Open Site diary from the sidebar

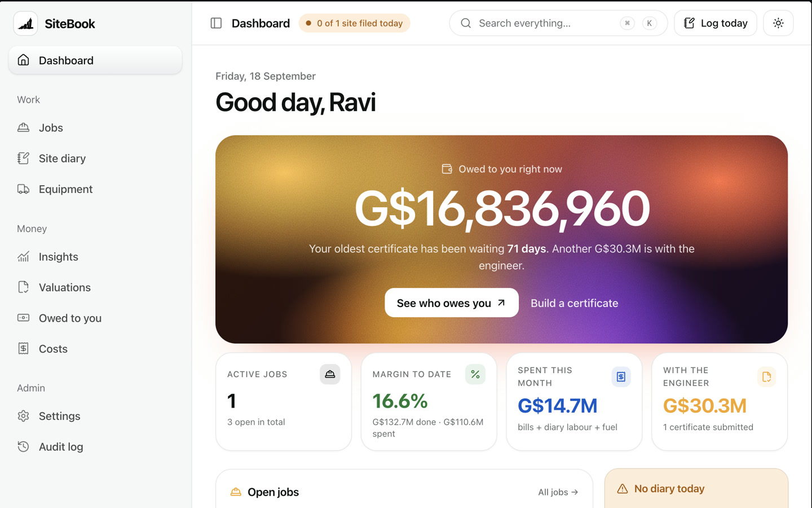[x=95, y=159]
